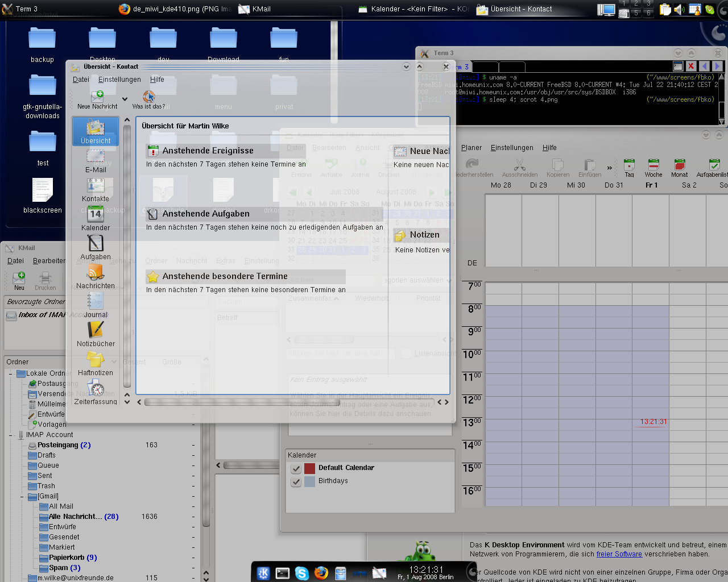Collapse the Lokale Ordner tree node
728x582 pixels.
[11, 373]
